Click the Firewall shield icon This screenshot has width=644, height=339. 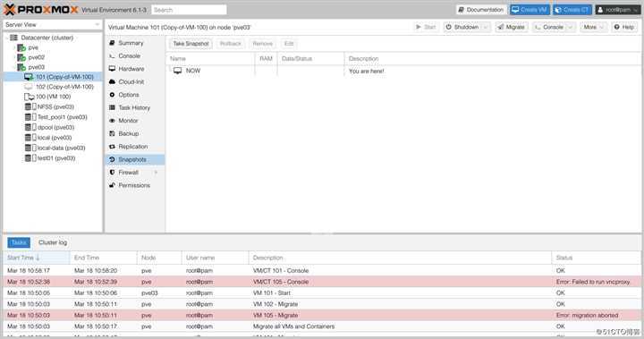112,172
